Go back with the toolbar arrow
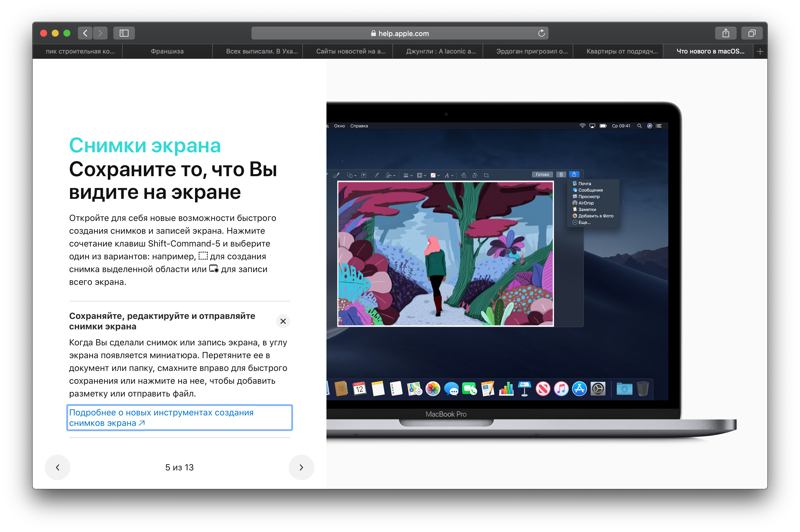Viewport: 800px width, 532px height. coord(85,33)
